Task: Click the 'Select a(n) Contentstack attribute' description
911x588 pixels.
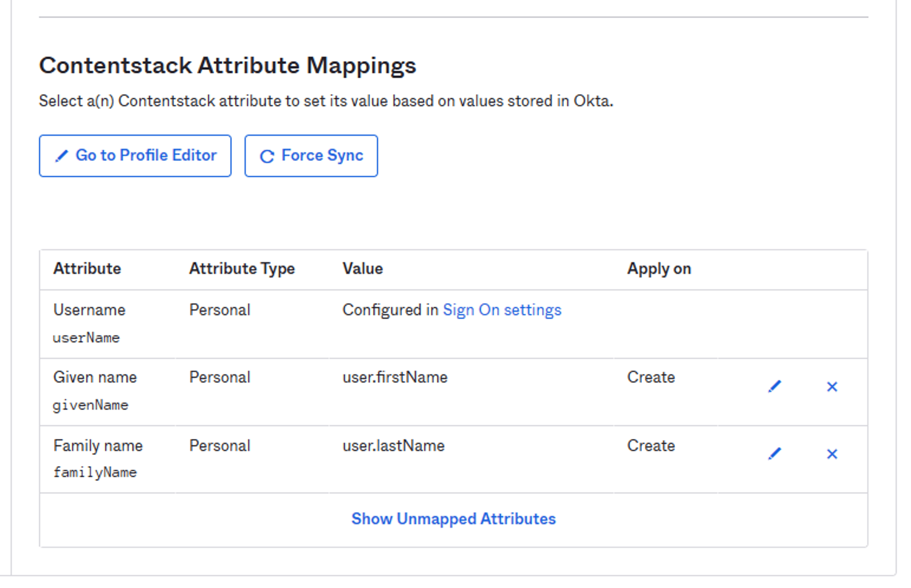Action: 326,101
